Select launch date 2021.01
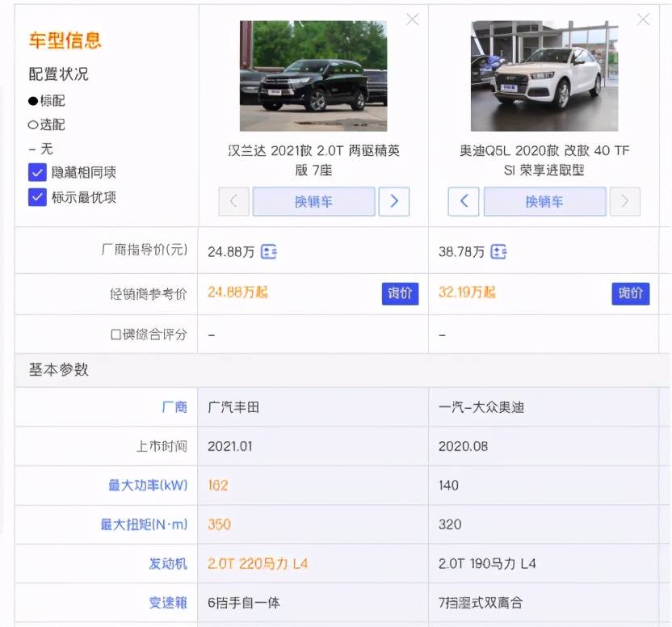672x627 pixels. pyautogui.click(x=230, y=447)
